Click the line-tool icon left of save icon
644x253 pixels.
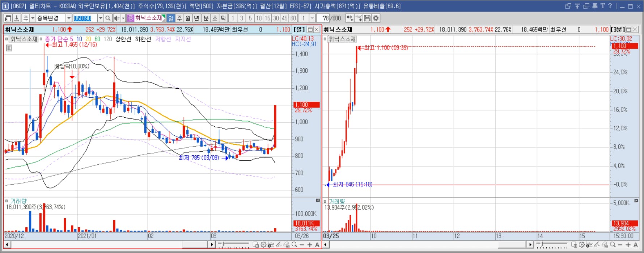359,18
